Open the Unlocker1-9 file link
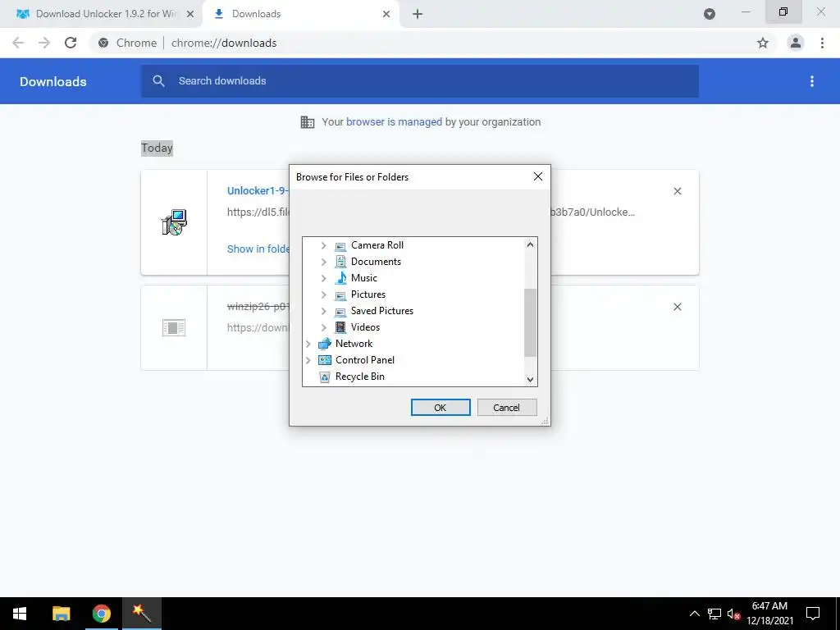840x630 pixels. coord(258,190)
